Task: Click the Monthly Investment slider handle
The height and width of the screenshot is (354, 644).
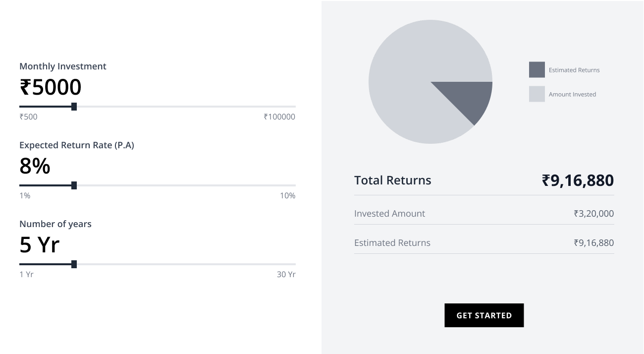Action: [x=74, y=107]
